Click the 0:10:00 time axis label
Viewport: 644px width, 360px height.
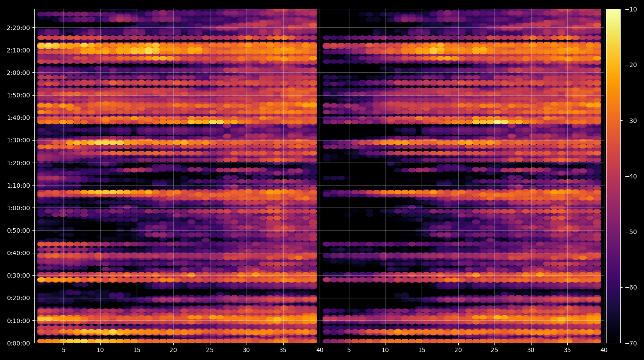point(19,321)
